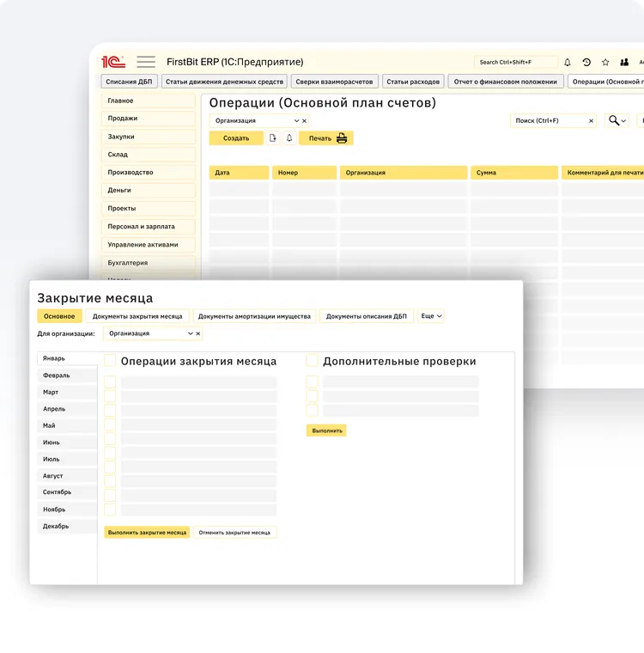The image size is (644, 653).
Task: Click the Поиск (Ctrl+F) field
Action: (x=548, y=121)
